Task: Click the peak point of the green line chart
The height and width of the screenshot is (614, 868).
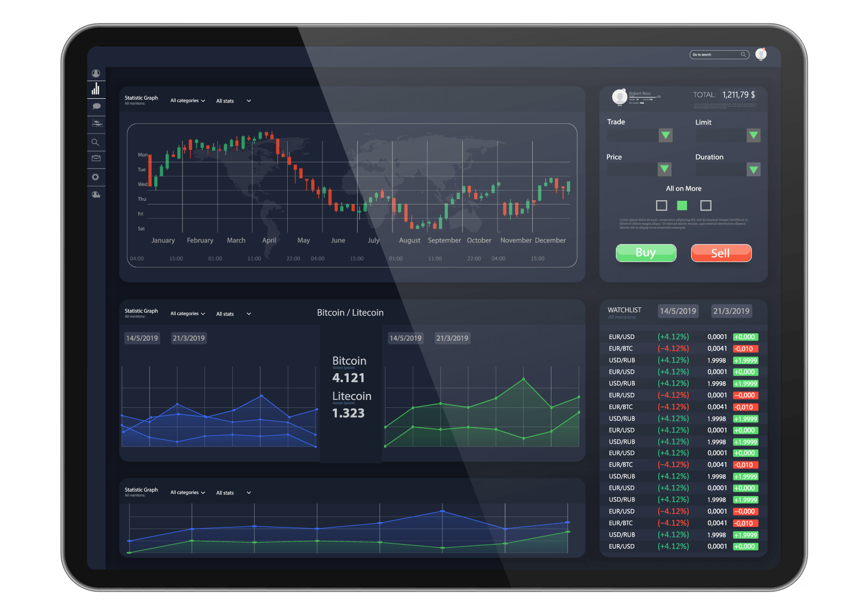Action: tap(524, 379)
